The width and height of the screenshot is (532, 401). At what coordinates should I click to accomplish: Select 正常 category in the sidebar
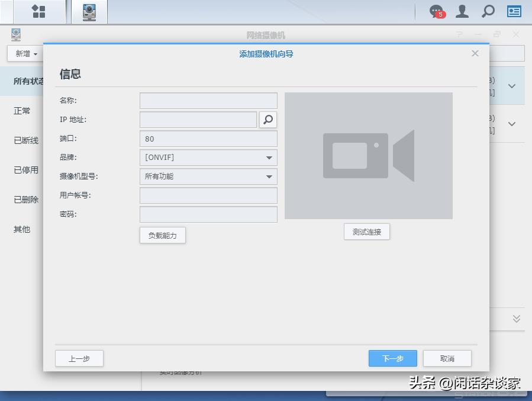(x=22, y=111)
